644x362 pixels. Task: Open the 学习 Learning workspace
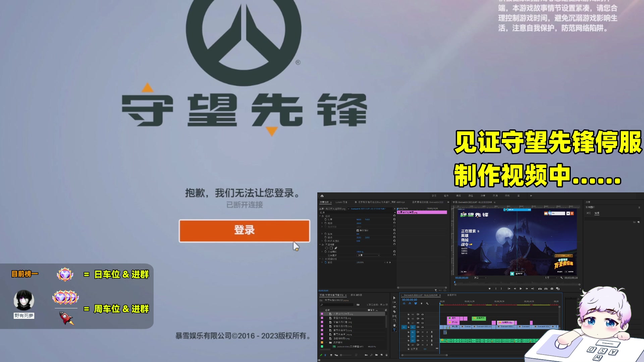pos(434,196)
